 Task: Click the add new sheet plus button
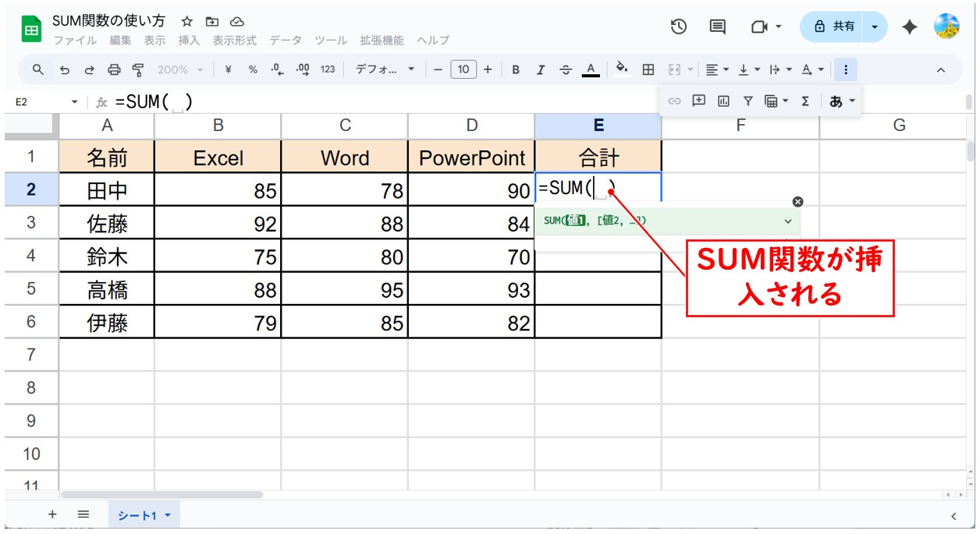[52, 515]
